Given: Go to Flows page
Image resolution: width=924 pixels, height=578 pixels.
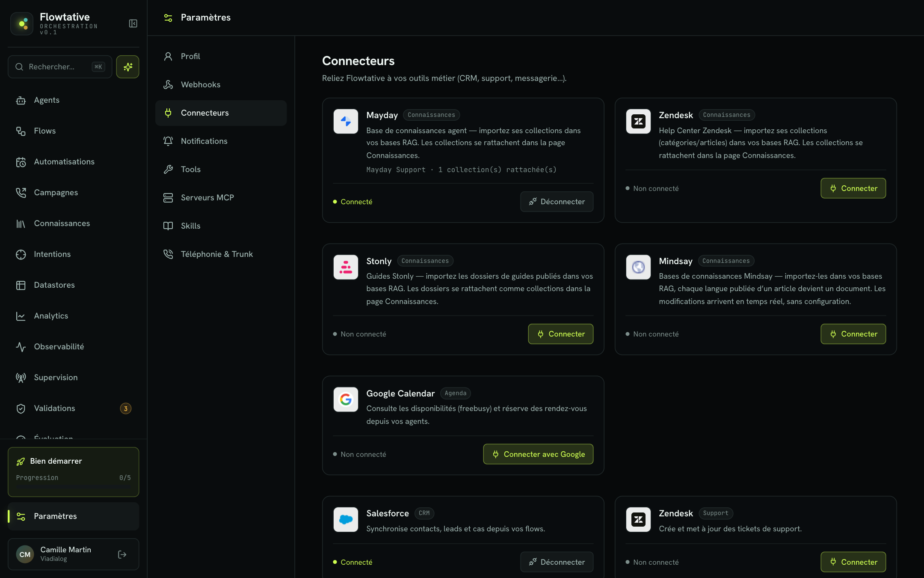Looking at the screenshot, I should tap(73, 131).
